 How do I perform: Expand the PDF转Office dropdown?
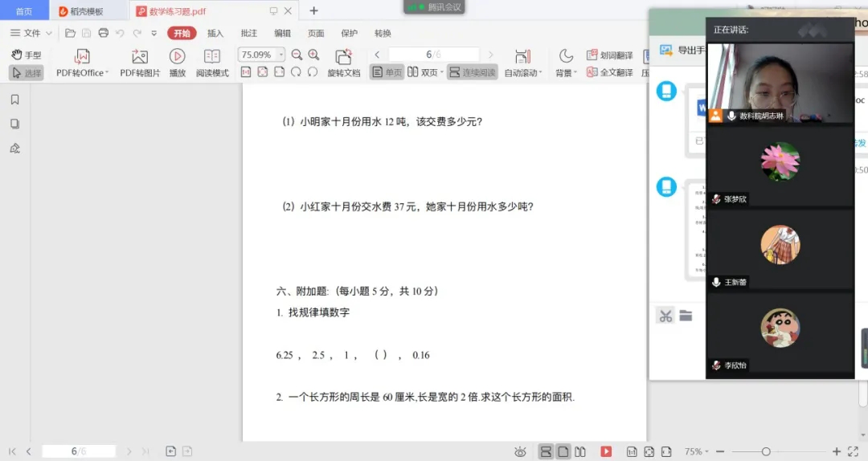(x=108, y=73)
